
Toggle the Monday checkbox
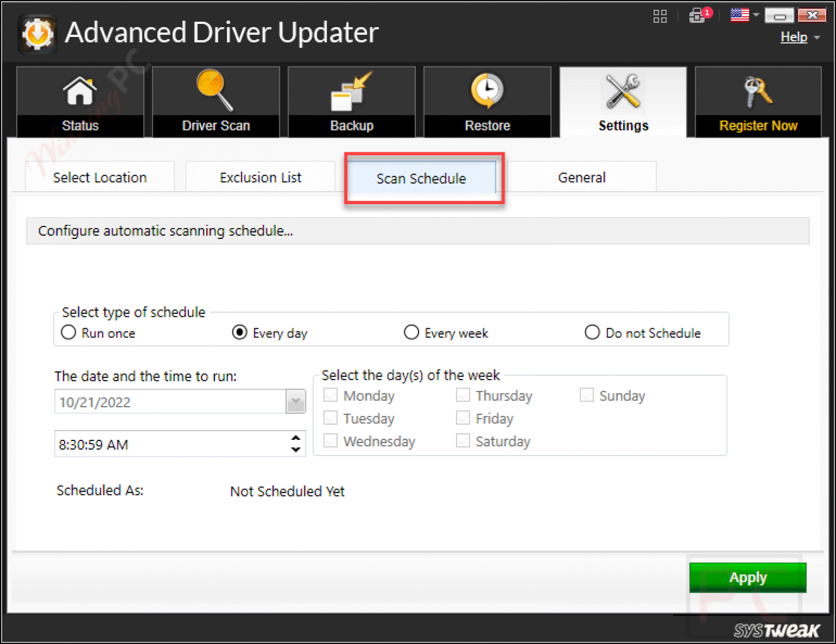click(x=330, y=395)
